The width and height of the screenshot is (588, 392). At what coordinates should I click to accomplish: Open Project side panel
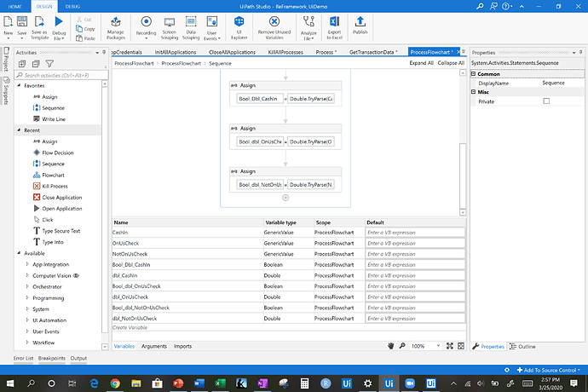click(x=6, y=60)
